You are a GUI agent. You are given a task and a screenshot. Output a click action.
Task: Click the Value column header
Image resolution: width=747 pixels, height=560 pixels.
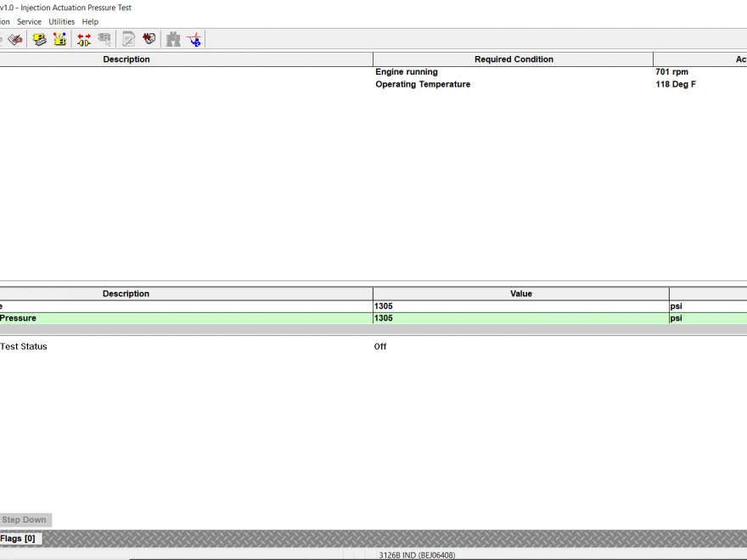pos(520,294)
